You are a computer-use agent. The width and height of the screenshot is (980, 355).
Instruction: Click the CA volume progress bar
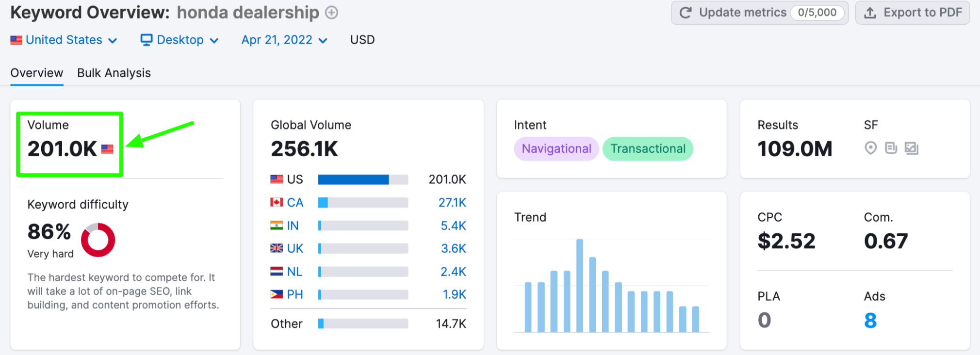tap(363, 202)
